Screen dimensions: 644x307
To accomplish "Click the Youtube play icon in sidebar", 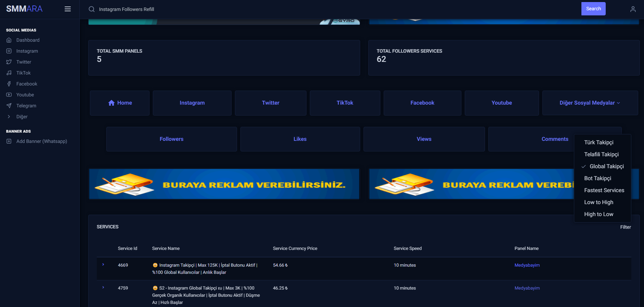I will pos(9,95).
